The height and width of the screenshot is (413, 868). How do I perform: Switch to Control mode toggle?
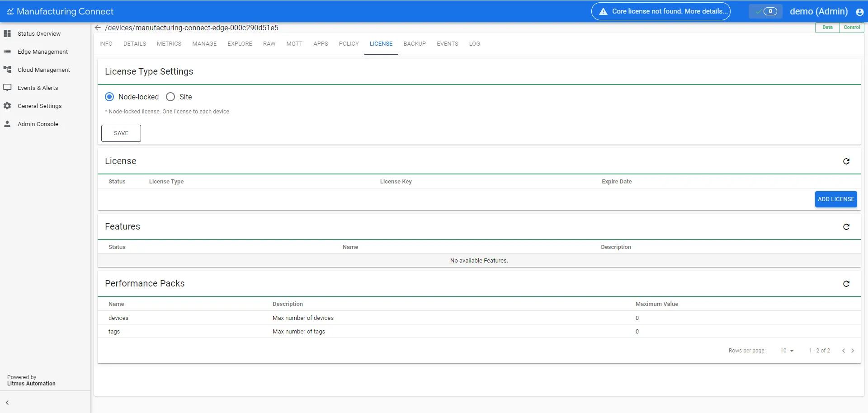tap(852, 28)
